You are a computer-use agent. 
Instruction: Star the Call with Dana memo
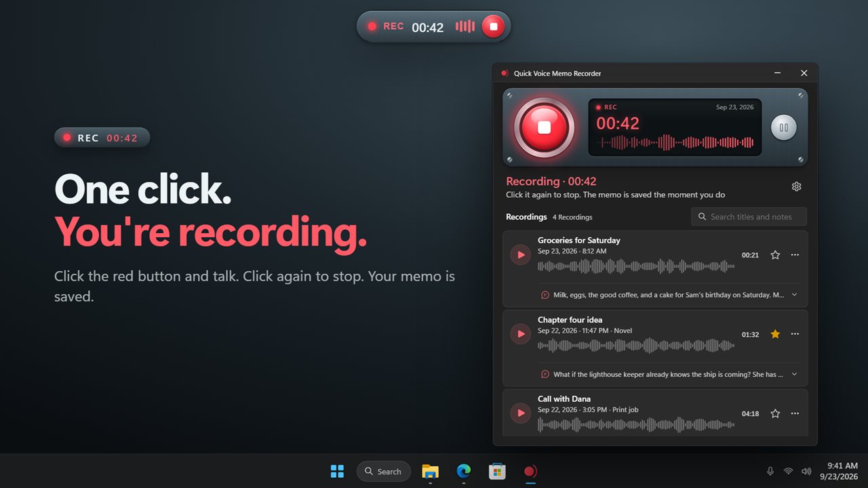tap(775, 413)
